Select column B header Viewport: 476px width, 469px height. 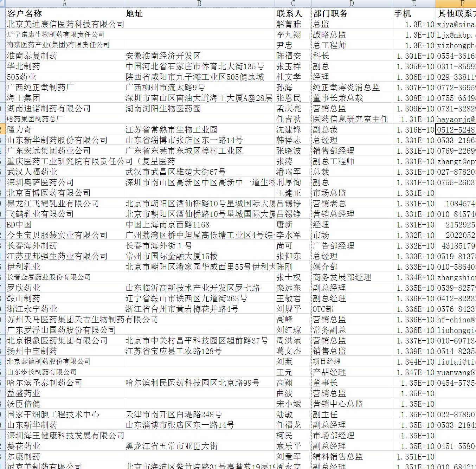click(x=199, y=4)
